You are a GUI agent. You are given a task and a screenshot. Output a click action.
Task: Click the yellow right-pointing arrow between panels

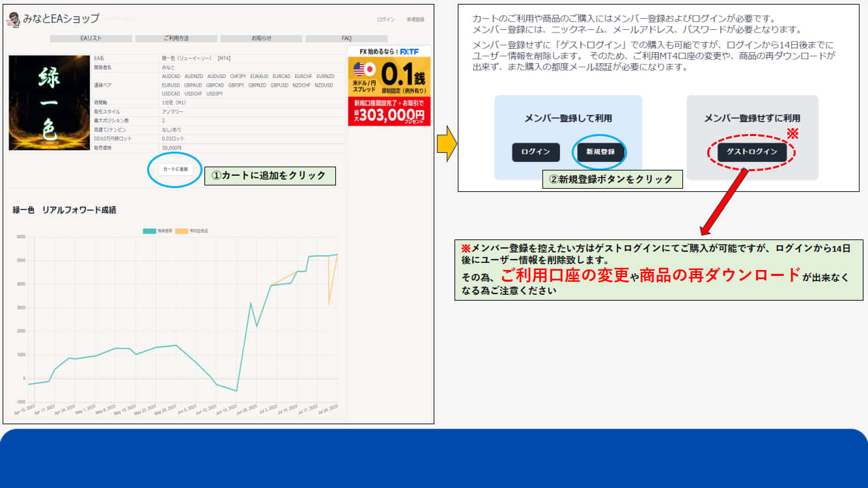[x=445, y=144]
